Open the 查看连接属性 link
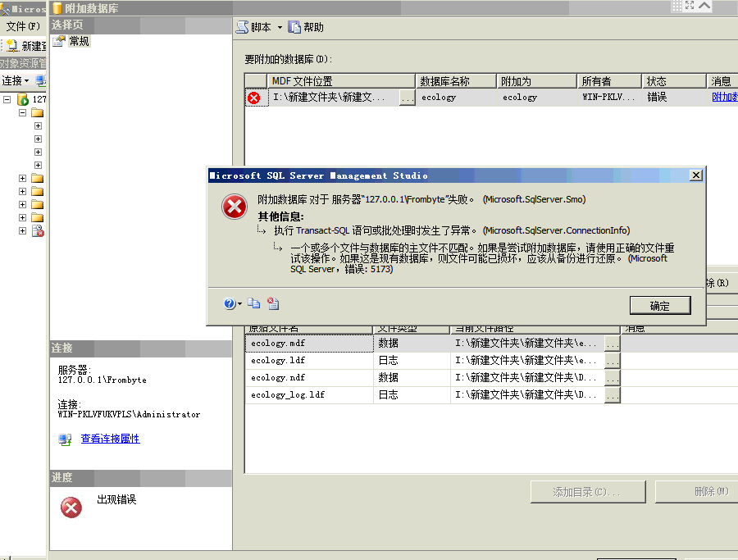The width and height of the screenshot is (738, 560). (x=110, y=439)
